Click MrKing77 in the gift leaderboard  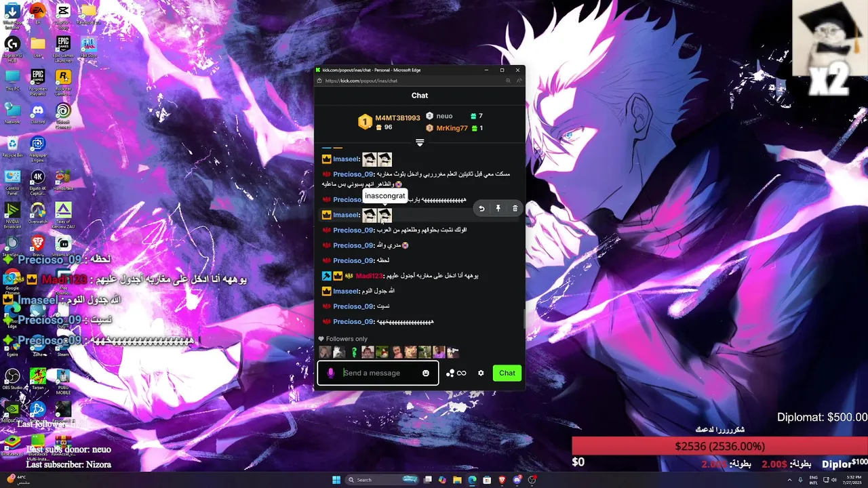coord(452,128)
